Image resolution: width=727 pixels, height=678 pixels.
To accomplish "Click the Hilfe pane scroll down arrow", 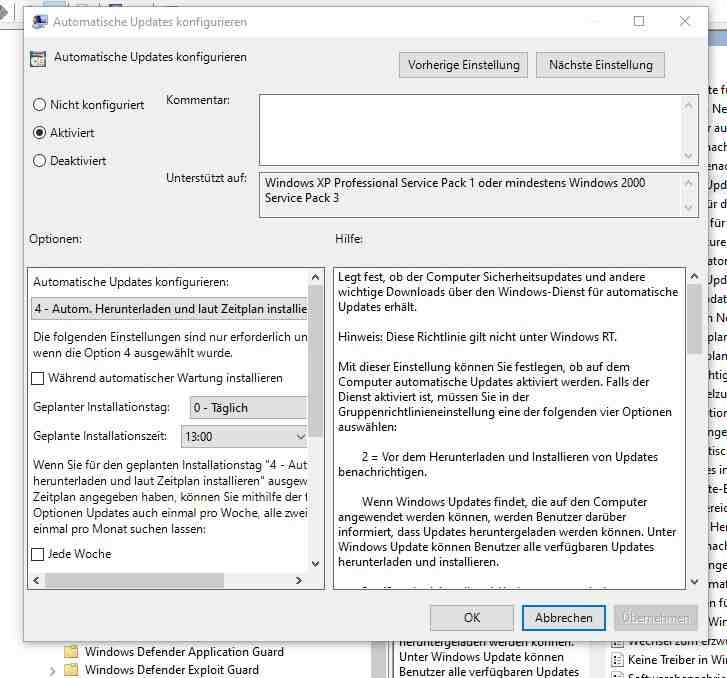I will [694, 582].
